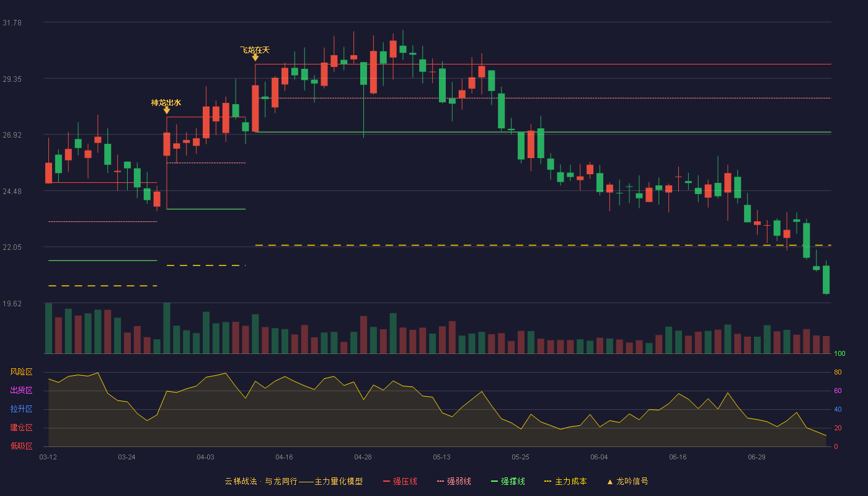Image resolution: width=868 pixels, height=496 pixels.
Task: Toggle the 强弱线 legend entry
Action: [x=454, y=481]
